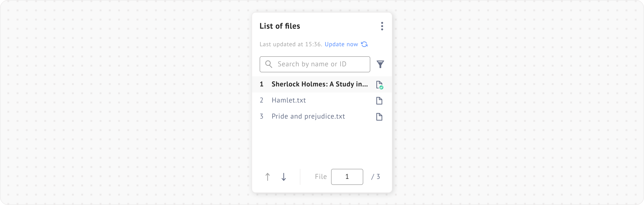Click row number 3 in the list
The width and height of the screenshot is (644, 205).
262,117
